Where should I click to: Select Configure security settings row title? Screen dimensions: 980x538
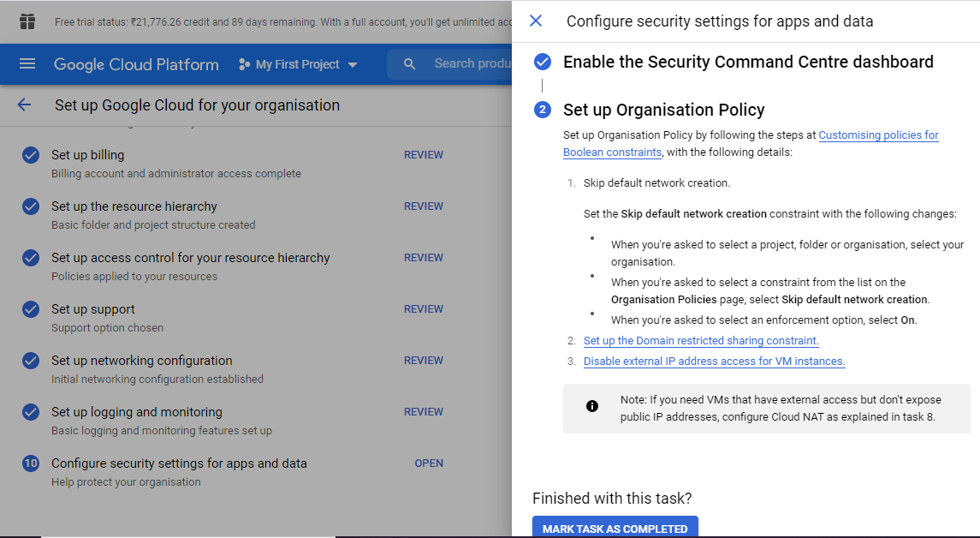coord(179,463)
